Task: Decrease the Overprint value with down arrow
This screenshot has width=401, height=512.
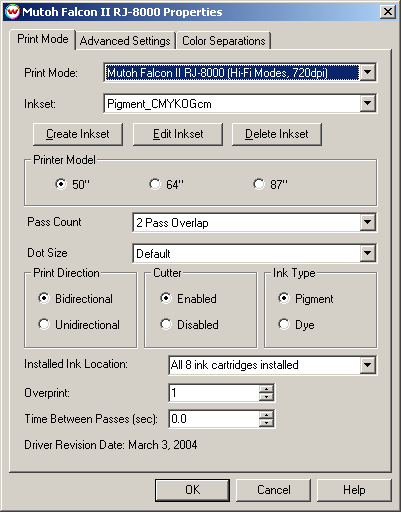Action: [x=266, y=397]
